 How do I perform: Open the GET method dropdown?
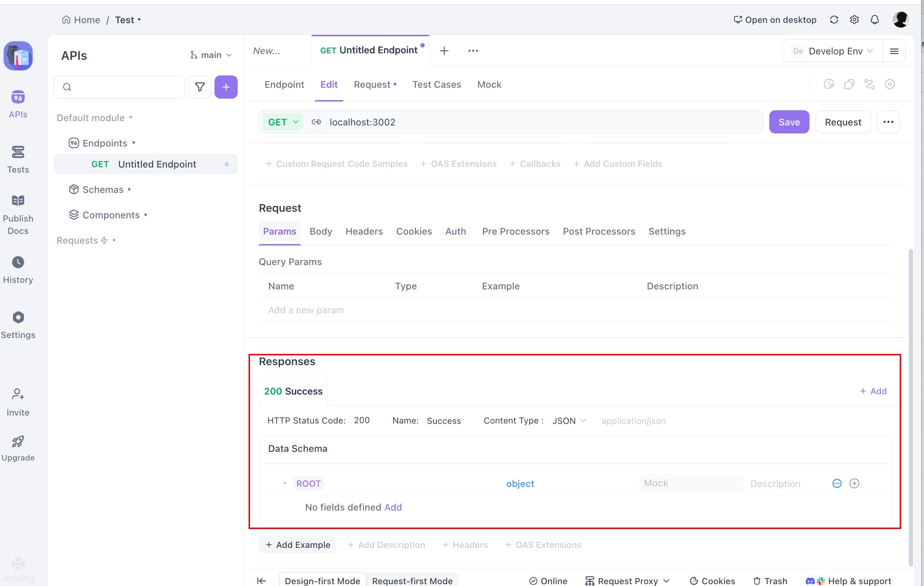click(283, 122)
